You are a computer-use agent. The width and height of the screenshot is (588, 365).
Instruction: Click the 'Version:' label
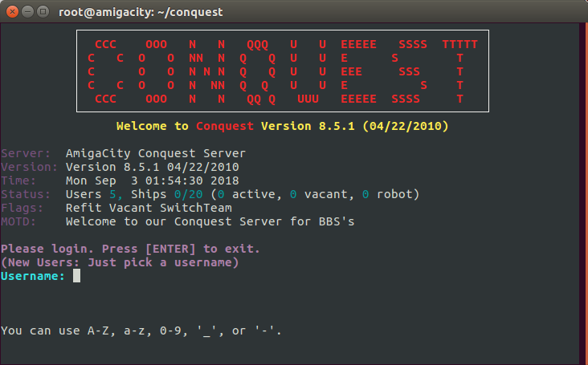click(x=29, y=167)
